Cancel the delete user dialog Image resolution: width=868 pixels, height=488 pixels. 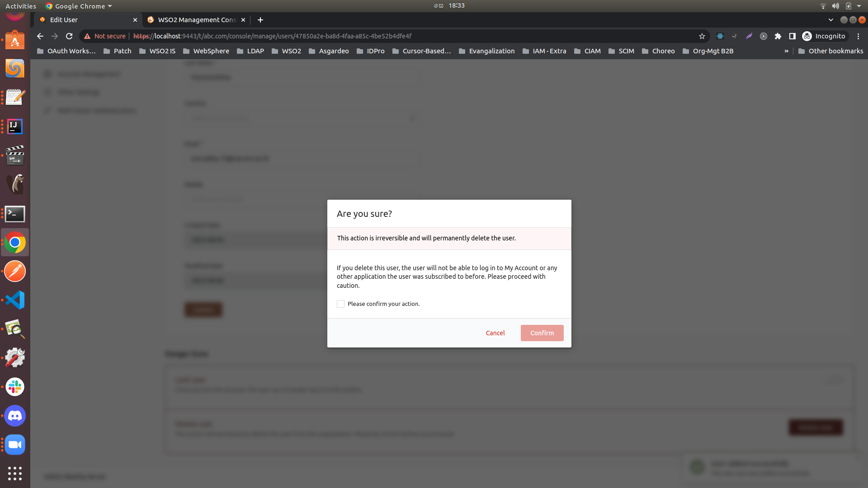click(x=495, y=333)
